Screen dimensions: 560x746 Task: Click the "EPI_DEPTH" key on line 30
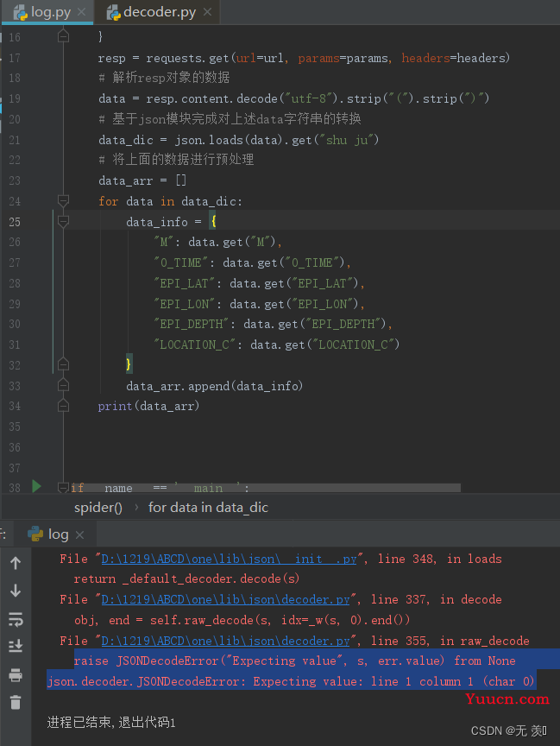click(192, 324)
